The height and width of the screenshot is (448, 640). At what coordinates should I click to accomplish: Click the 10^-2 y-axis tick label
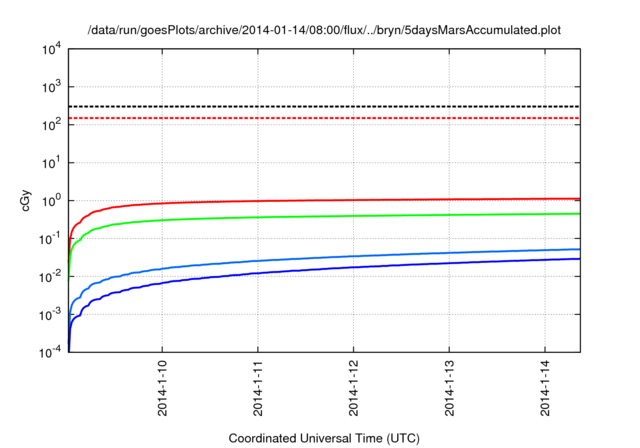click(51, 277)
